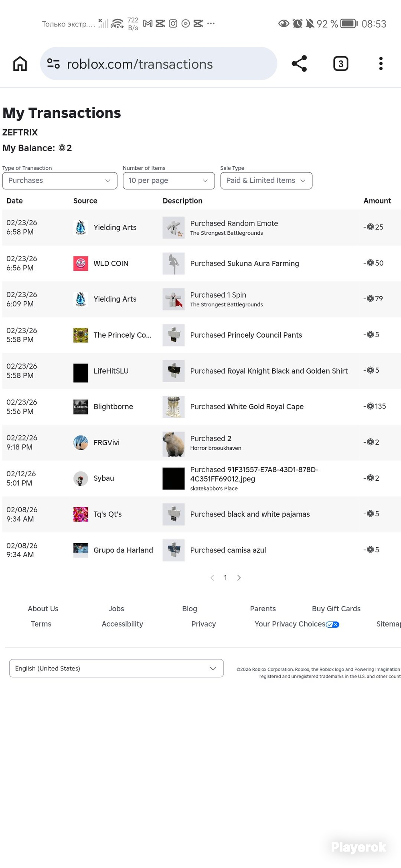Screen dimensions: 401x868
Task: Expand the Type of Transaction Purchases dropdown
Action: click(x=60, y=181)
